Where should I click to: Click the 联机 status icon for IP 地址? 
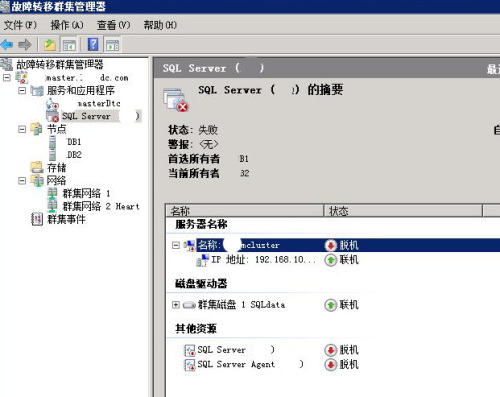click(x=331, y=260)
